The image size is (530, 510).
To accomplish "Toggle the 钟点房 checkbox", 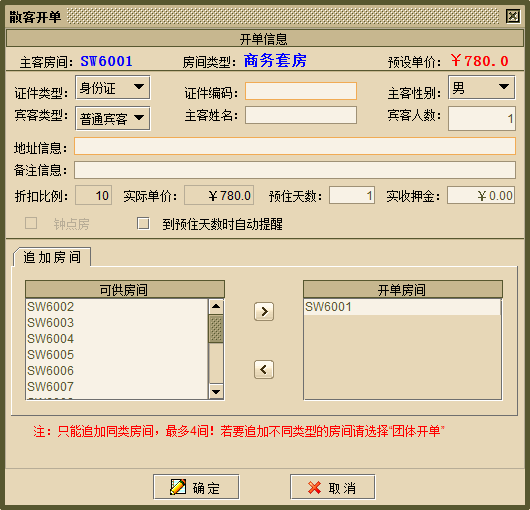I will (x=31, y=223).
